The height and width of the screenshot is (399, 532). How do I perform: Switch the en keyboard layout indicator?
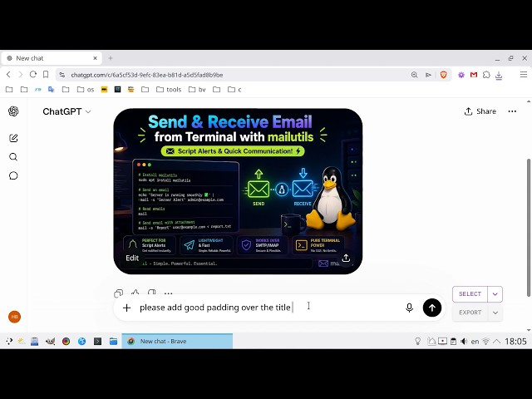click(475, 342)
